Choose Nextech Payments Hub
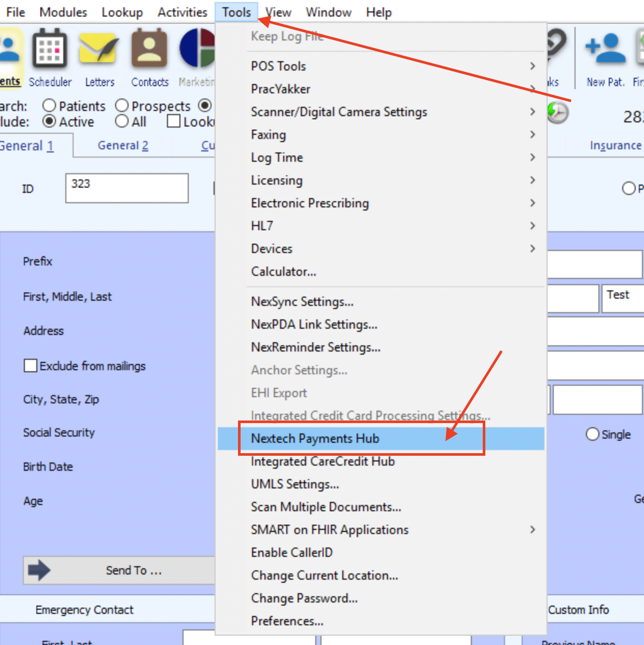 (x=381, y=438)
